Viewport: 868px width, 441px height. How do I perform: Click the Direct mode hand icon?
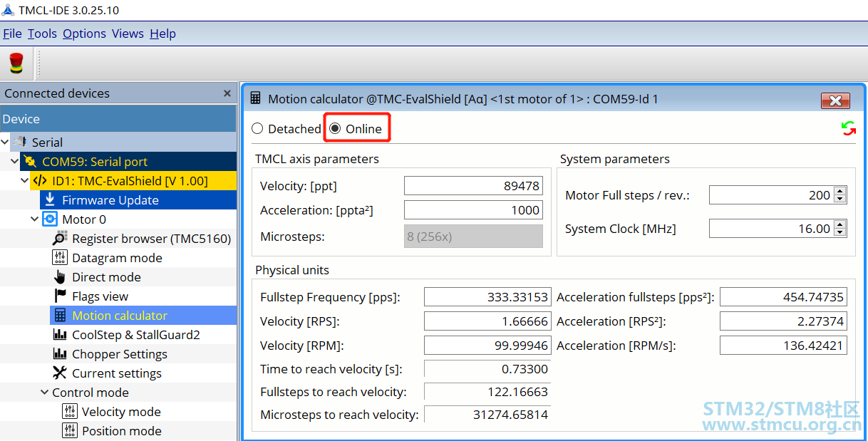point(60,277)
